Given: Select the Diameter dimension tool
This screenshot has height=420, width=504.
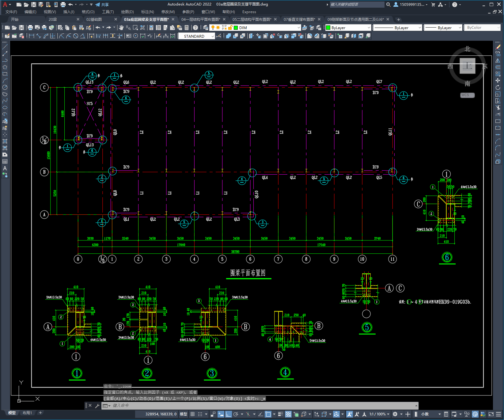Looking at the screenshot, I should click(76, 36).
